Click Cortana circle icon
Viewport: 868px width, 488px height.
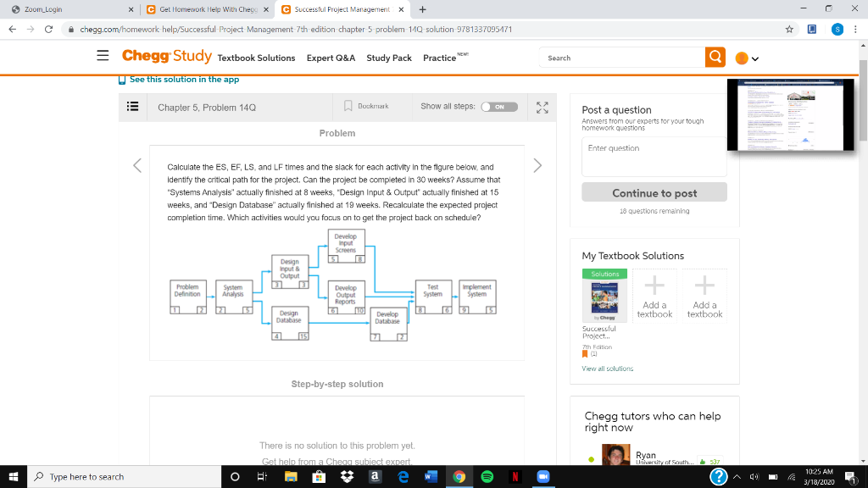tap(235, 476)
